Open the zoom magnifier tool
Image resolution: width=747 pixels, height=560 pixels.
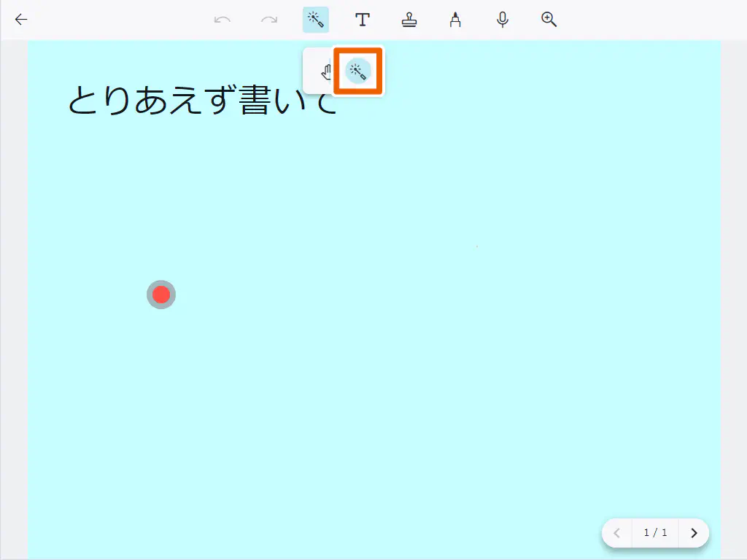click(x=549, y=20)
